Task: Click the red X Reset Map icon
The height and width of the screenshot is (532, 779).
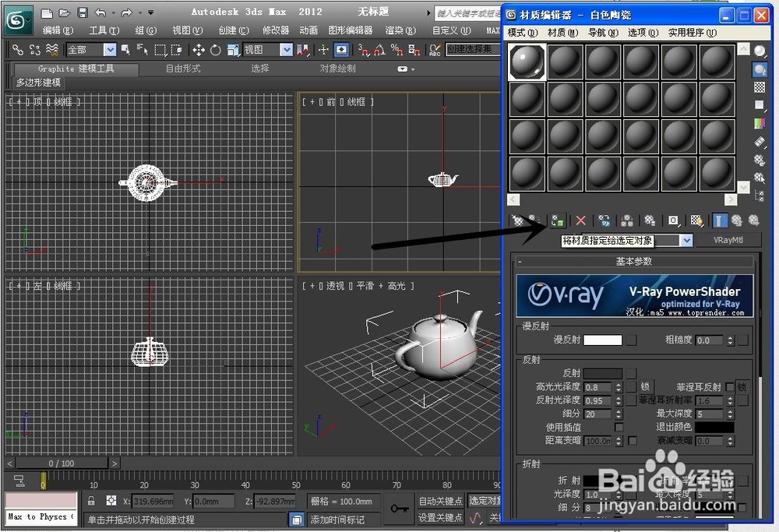Action: pos(580,220)
